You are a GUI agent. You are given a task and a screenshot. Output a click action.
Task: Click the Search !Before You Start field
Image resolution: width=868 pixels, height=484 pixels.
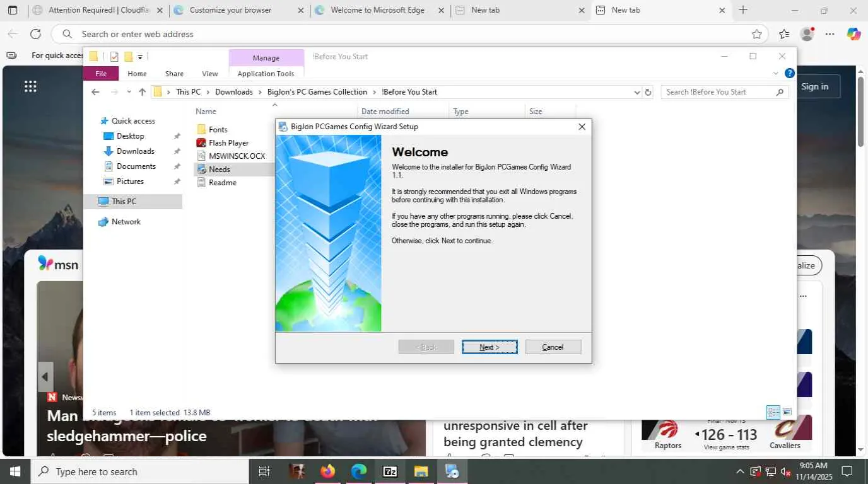724,92
